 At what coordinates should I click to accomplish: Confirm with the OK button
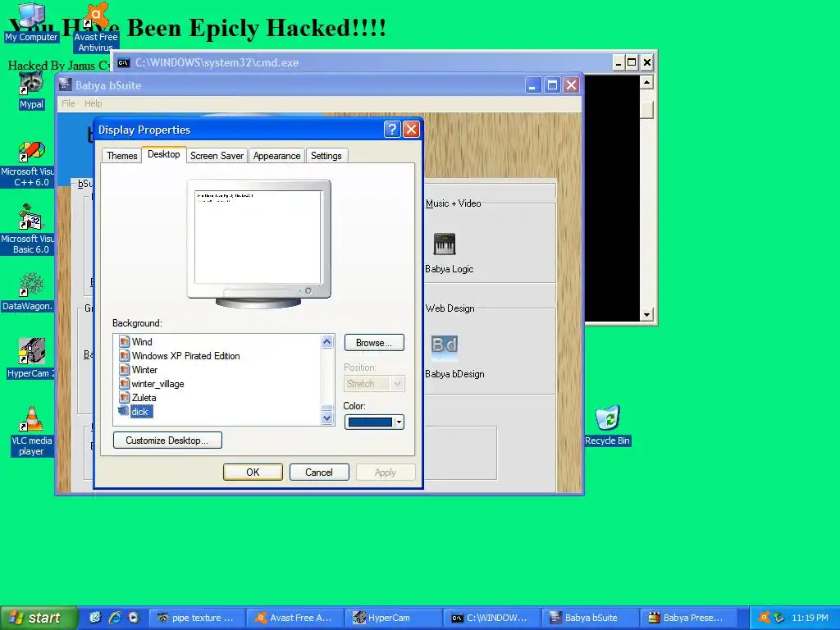click(x=253, y=472)
